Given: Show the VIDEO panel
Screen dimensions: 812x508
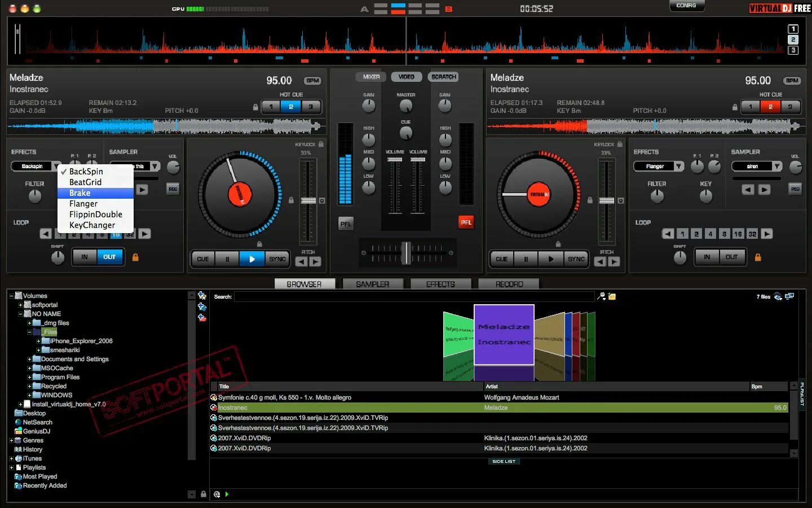Looking at the screenshot, I should tap(407, 77).
